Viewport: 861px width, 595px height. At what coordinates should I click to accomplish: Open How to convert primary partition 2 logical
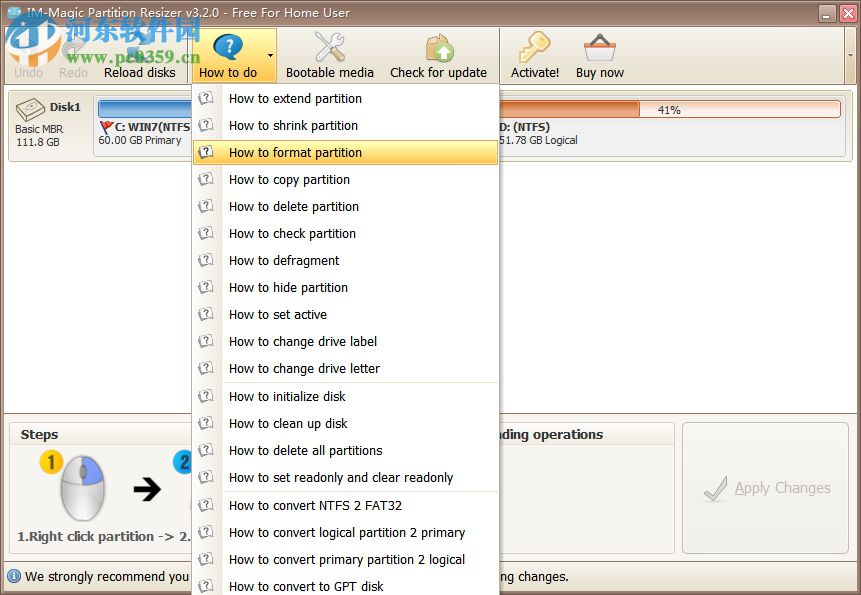click(x=345, y=559)
